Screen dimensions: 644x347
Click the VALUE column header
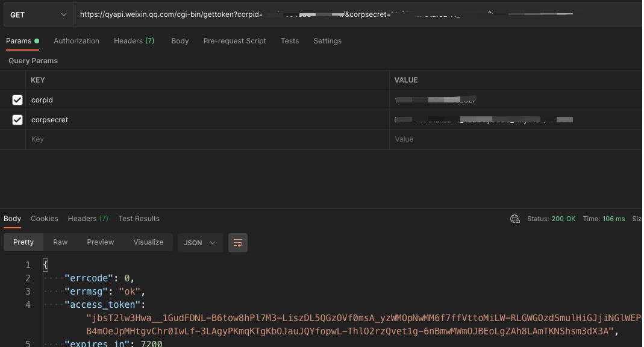pos(406,80)
